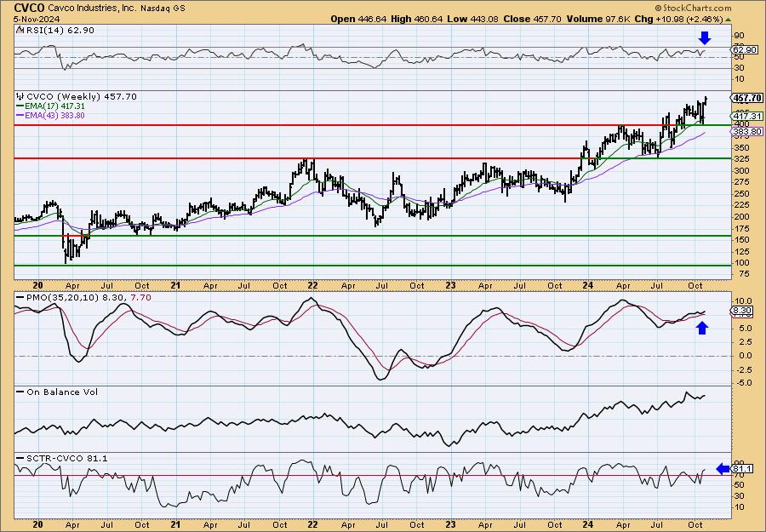Screen dimensions: 766x532
Task: Click the On Balance Vol label
Action: pyautogui.click(x=57, y=392)
